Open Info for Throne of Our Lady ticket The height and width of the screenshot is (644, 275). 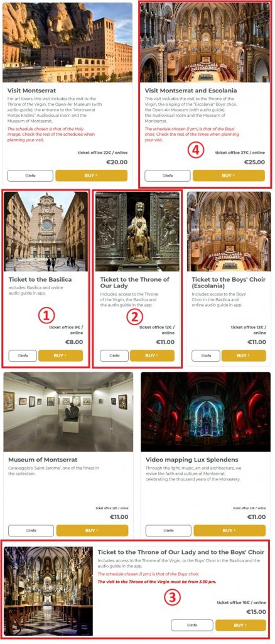(114, 356)
